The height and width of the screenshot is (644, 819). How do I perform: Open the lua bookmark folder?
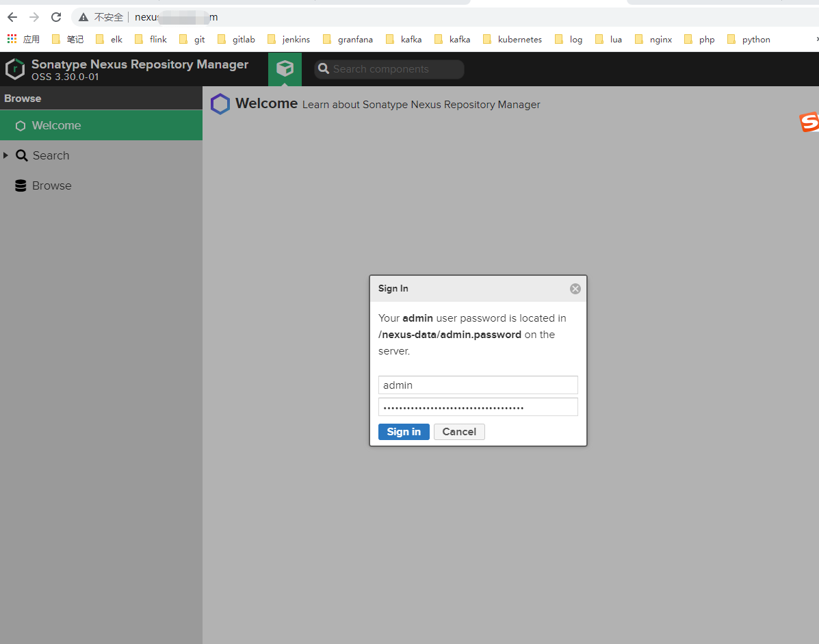click(x=608, y=39)
